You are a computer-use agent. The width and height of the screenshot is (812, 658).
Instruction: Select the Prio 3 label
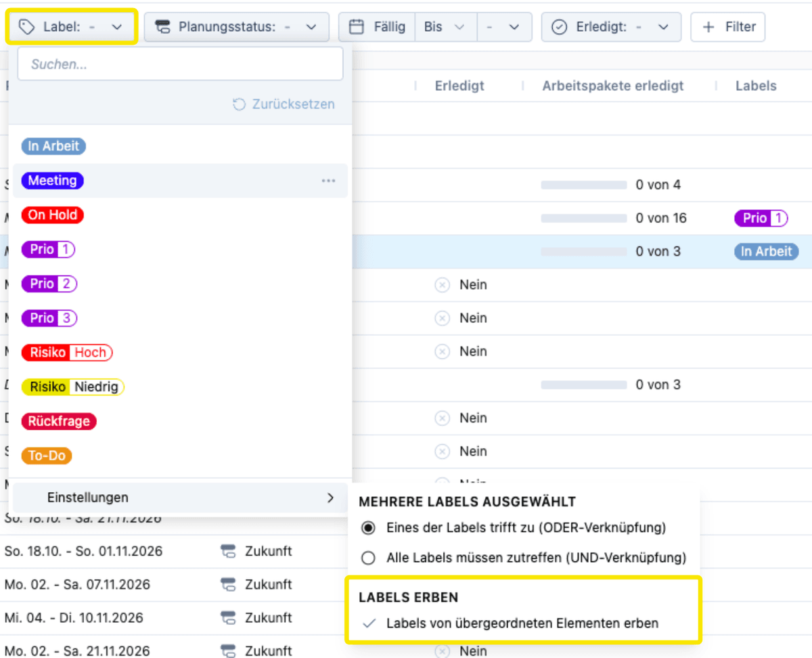[x=49, y=318]
